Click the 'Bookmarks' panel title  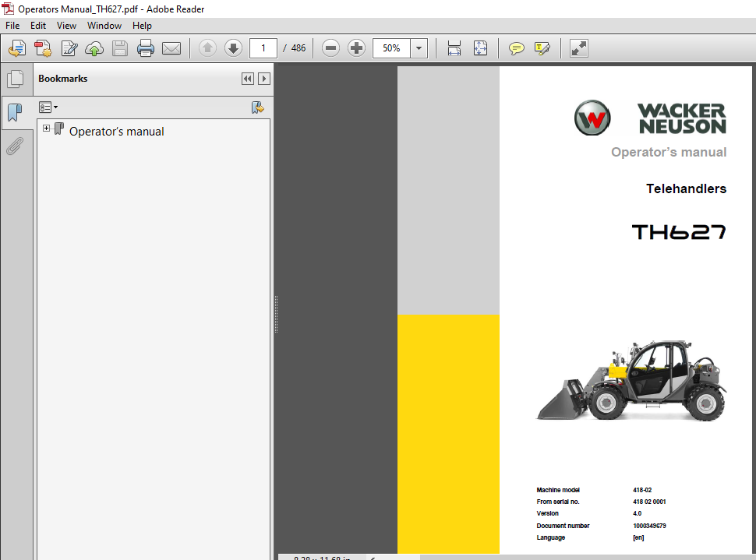pyautogui.click(x=63, y=79)
